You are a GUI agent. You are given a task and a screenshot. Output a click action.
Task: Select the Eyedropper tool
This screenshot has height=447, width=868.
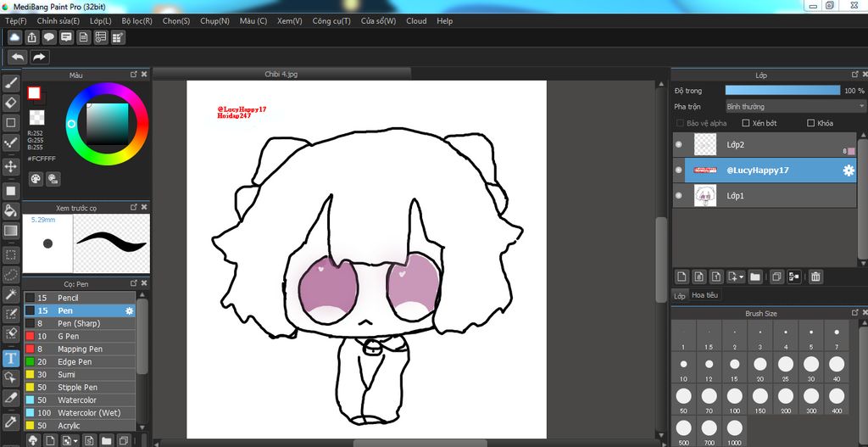click(10, 421)
